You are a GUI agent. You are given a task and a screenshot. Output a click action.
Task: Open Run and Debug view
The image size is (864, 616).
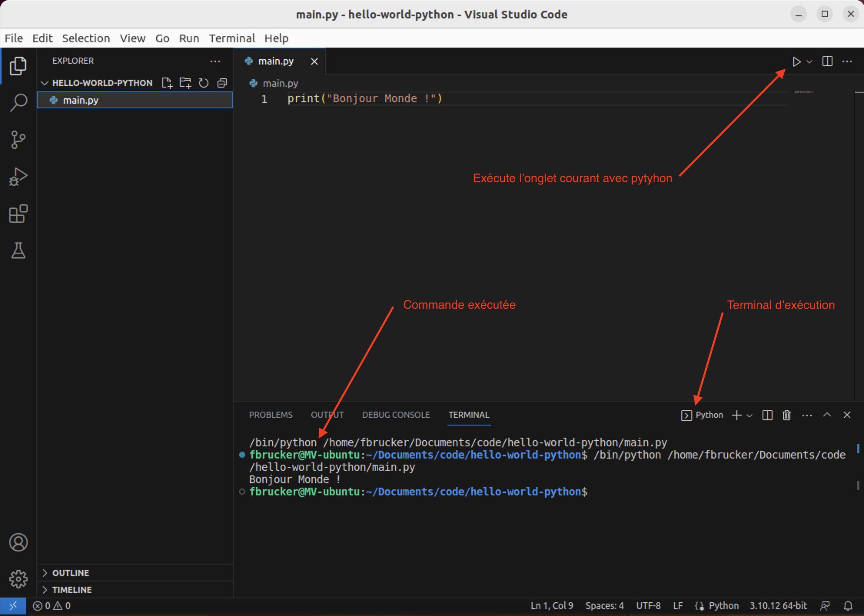[18, 177]
